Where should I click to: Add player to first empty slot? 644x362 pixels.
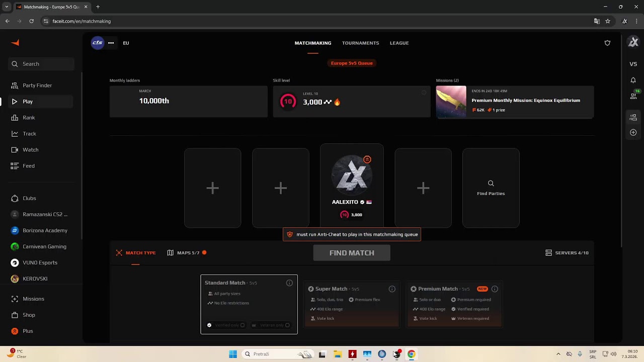point(212,188)
